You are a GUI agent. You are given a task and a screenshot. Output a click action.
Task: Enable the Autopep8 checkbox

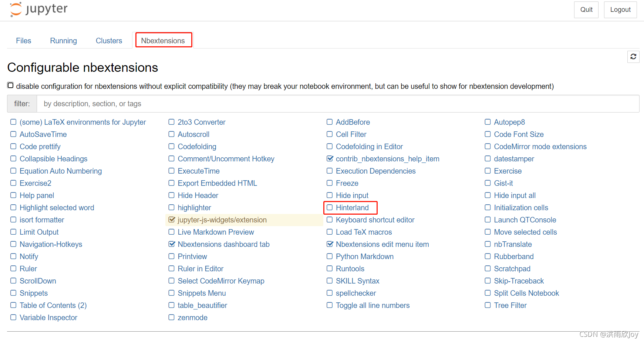(488, 122)
